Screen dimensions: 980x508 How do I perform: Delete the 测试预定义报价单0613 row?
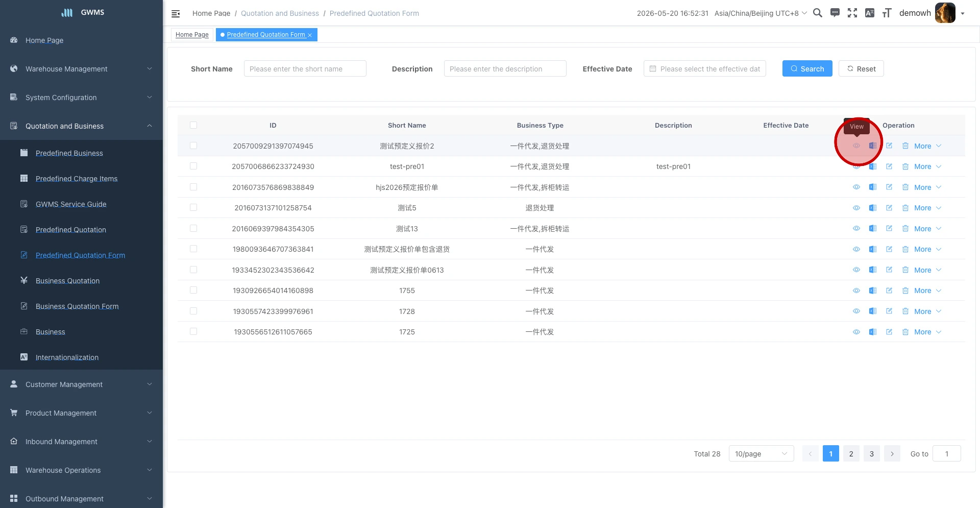905,270
